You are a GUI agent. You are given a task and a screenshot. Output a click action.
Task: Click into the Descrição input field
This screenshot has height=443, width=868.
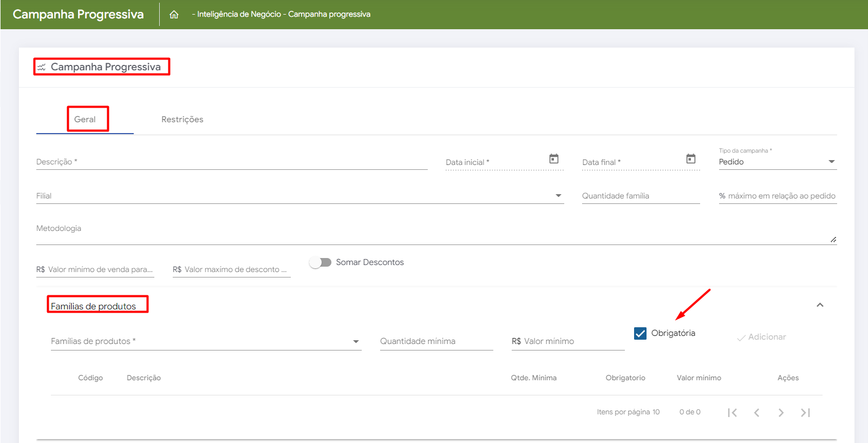coord(232,162)
